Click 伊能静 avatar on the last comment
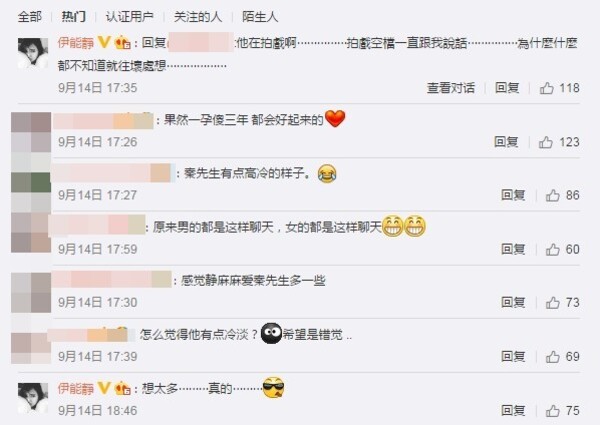 point(33,398)
